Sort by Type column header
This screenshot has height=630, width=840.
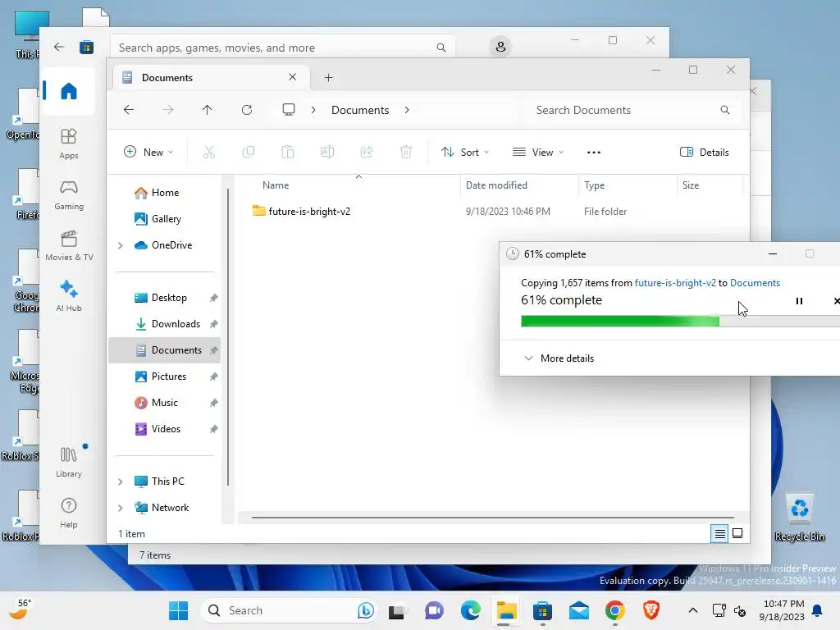coord(594,185)
